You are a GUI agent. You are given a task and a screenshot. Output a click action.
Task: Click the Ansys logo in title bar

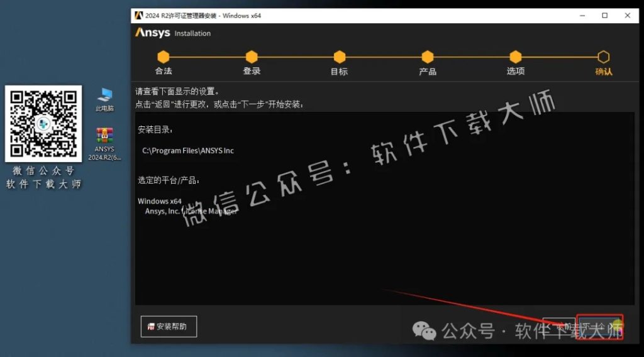(138, 16)
